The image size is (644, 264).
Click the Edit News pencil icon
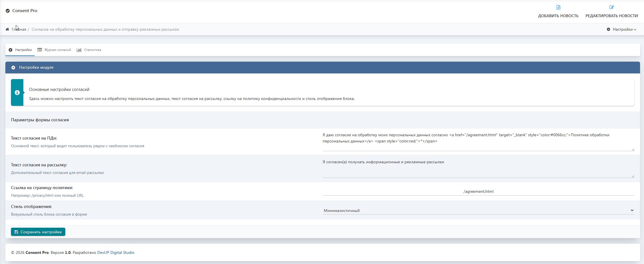pos(611,7)
